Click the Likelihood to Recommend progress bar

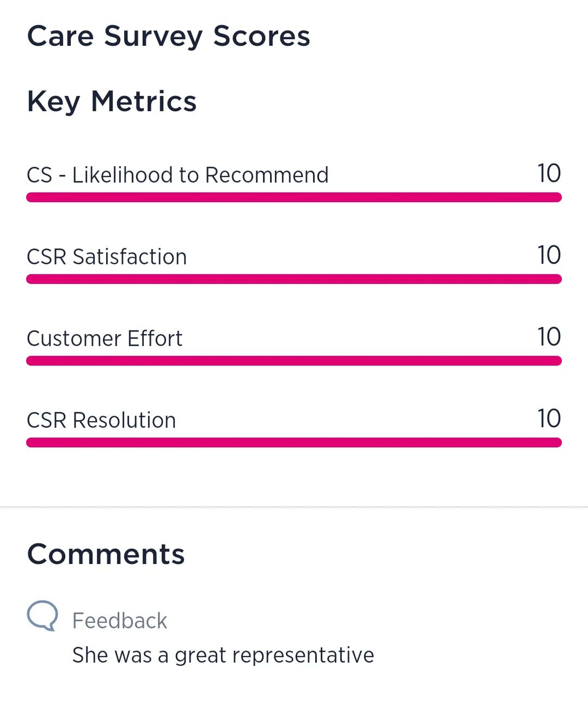(294, 197)
